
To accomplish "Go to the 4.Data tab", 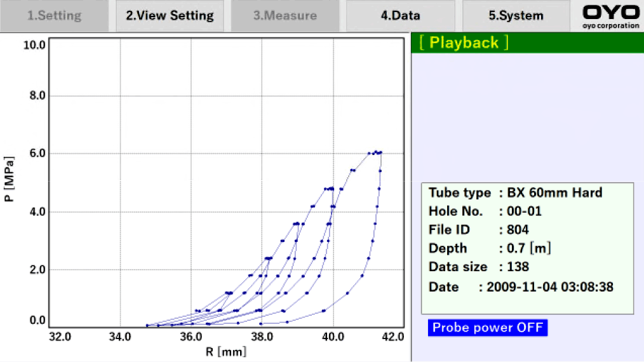I will point(400,16).
